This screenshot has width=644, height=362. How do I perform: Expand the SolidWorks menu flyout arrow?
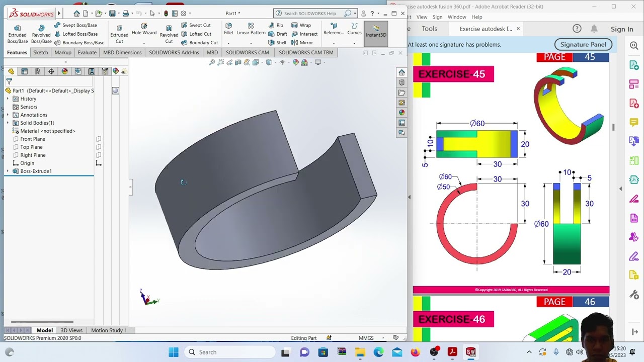59,14
